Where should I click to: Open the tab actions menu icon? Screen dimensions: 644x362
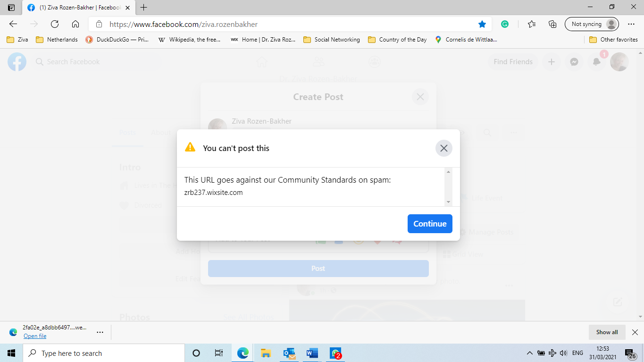pos(11,8)
